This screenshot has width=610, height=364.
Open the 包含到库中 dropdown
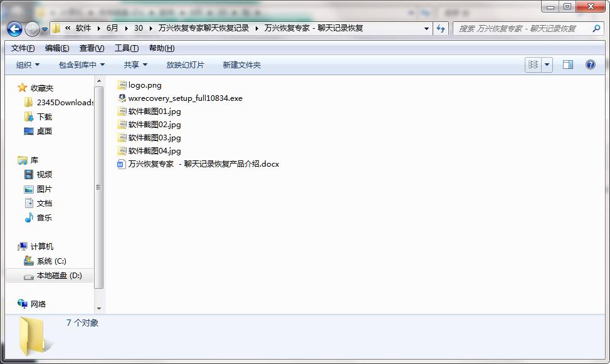tap(82, 65)
